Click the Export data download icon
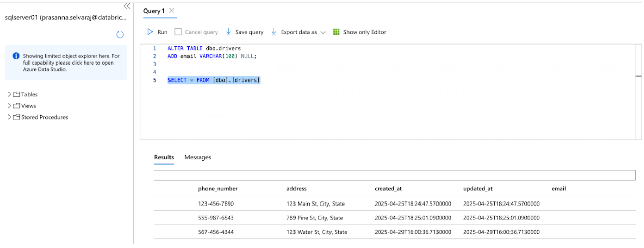This screenshot has width=644, height=248. tap(274, 32)
